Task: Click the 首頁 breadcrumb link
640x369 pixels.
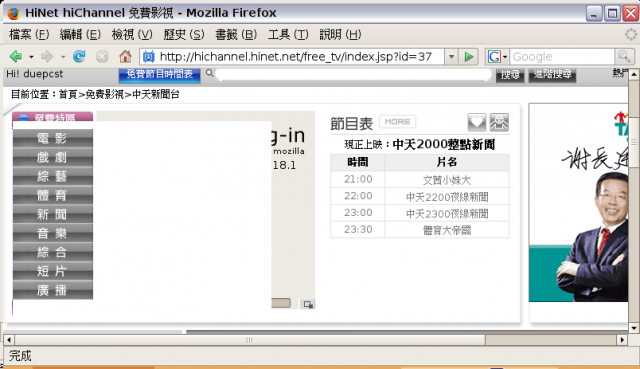Action: (x=68, y=95)
